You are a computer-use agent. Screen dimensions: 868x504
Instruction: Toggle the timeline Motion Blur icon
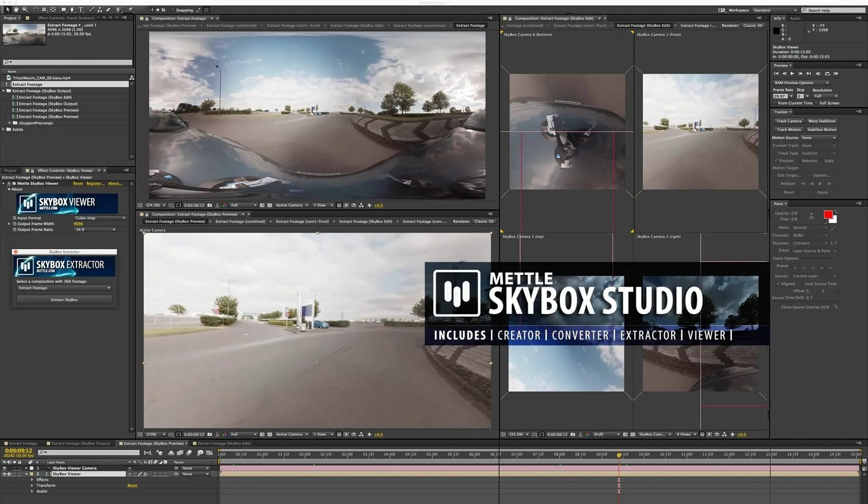(x=189, y=453)
